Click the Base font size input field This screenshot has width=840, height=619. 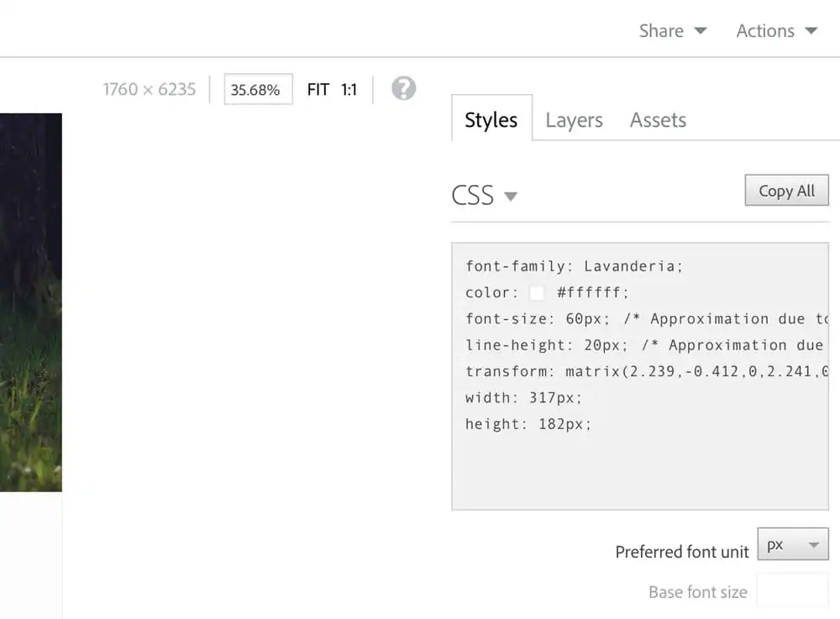[792, 591]
